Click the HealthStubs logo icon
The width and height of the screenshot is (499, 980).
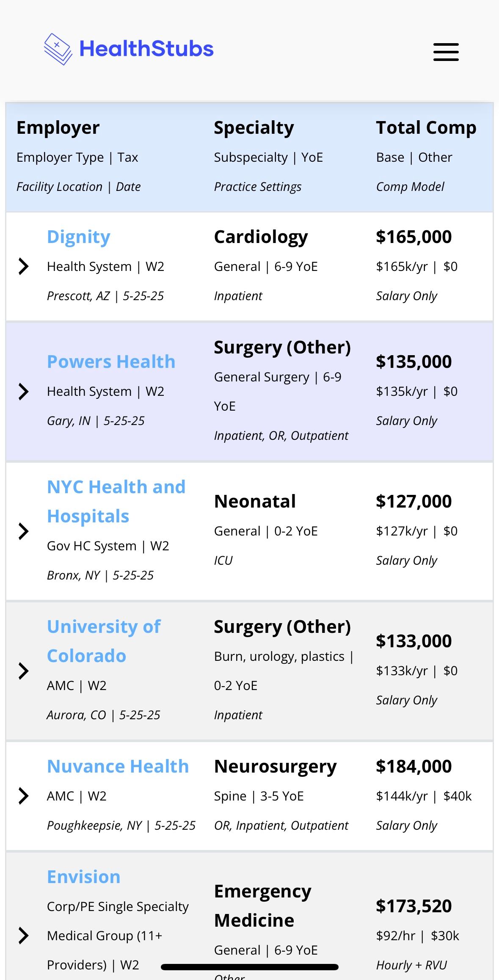click(58, 49)
